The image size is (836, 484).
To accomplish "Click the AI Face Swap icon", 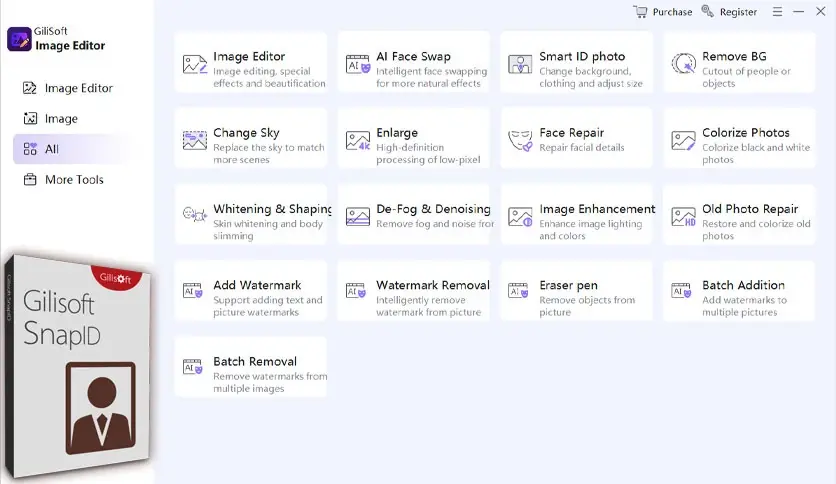I will point(358,64).
